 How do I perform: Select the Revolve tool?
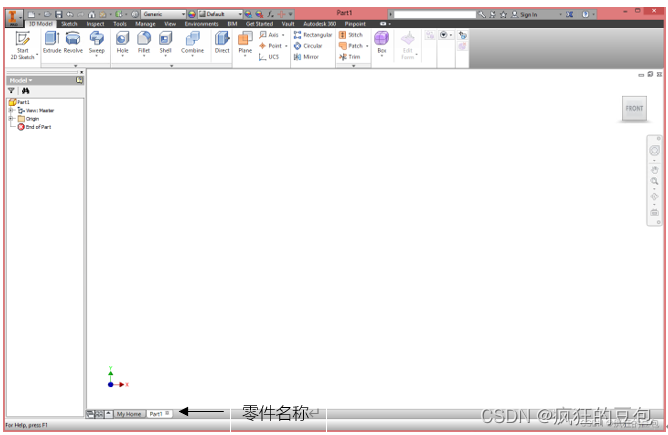(73, 41)
